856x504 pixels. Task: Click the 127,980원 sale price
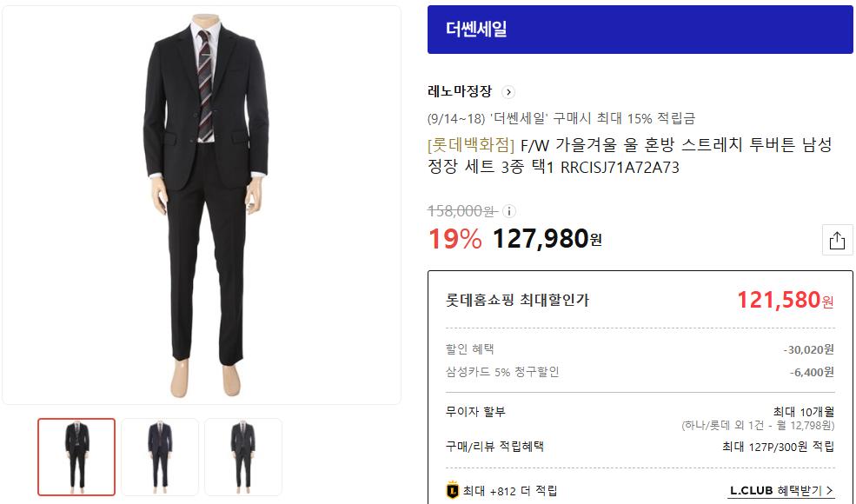tap(547, 239)
